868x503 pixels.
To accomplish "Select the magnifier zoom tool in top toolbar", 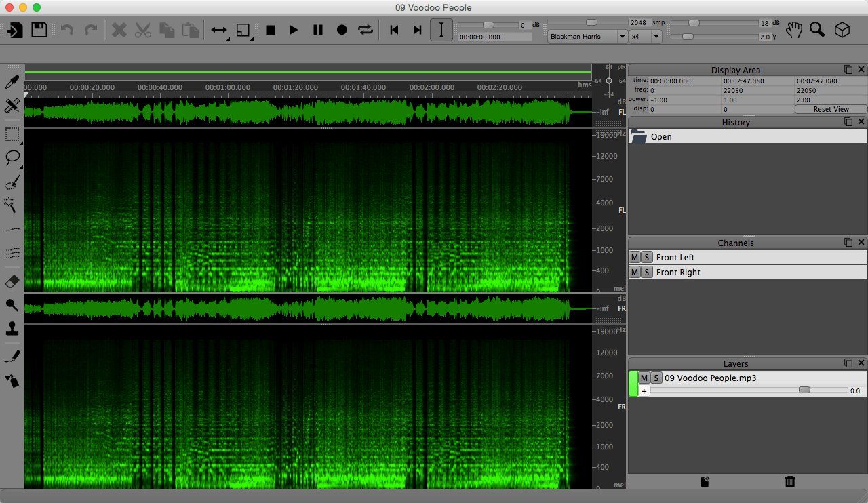I will pyautogui.click(x=817, y=30).
